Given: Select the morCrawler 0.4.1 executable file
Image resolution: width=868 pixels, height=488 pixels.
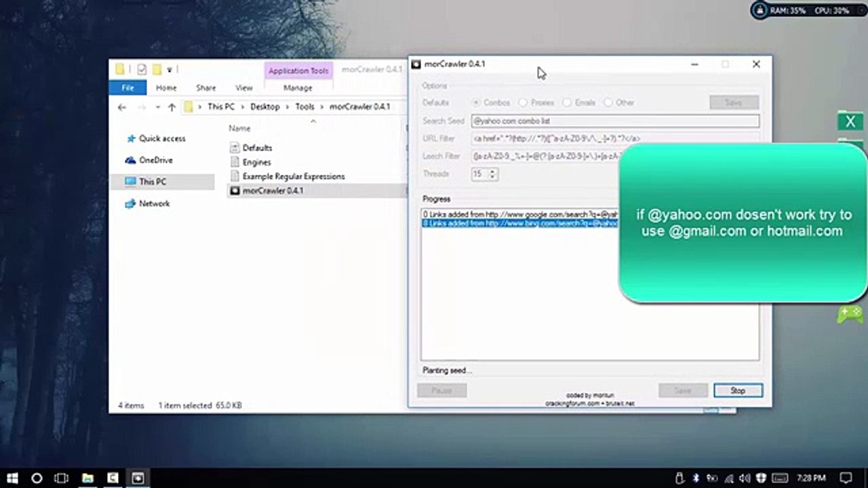Looking at the screenshot, I should point(273,190).
